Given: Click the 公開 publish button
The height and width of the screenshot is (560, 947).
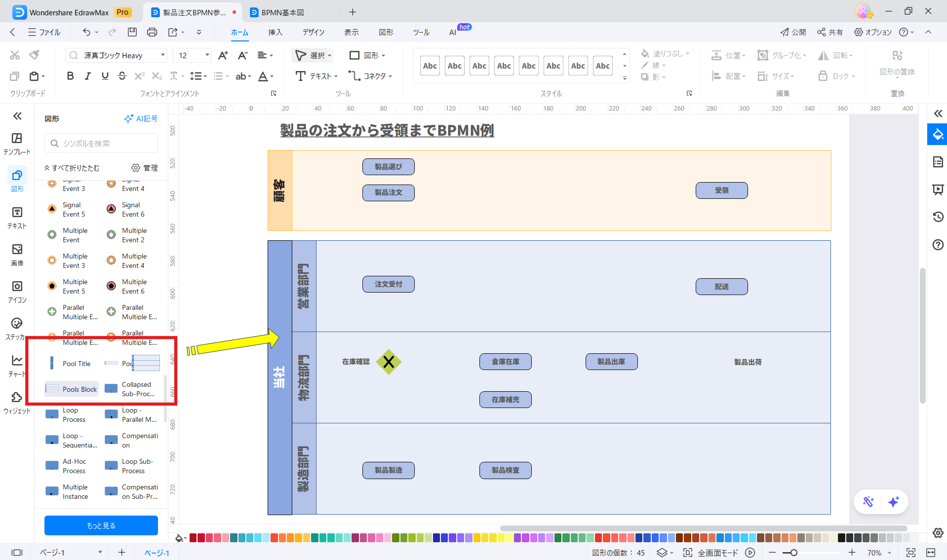Looking at the screenshot, I should click(x=793, y=32).
